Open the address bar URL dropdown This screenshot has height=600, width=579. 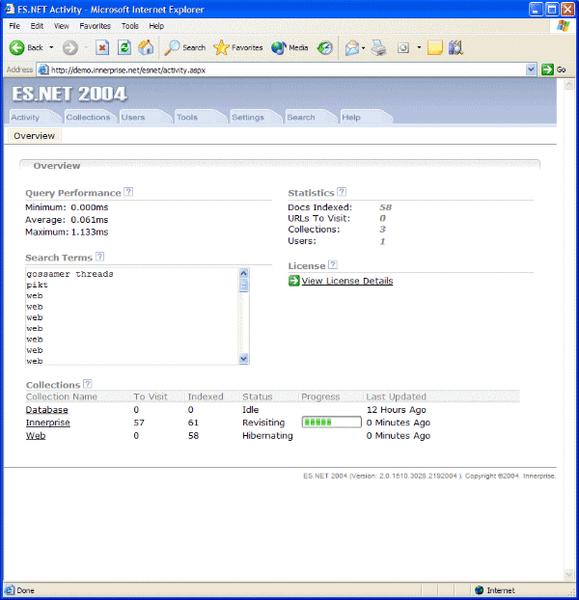(531, 70)
